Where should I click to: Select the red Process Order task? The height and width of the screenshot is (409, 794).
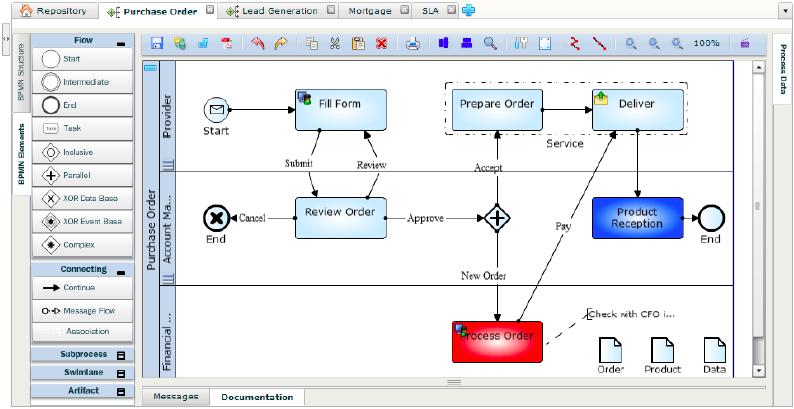497,342
